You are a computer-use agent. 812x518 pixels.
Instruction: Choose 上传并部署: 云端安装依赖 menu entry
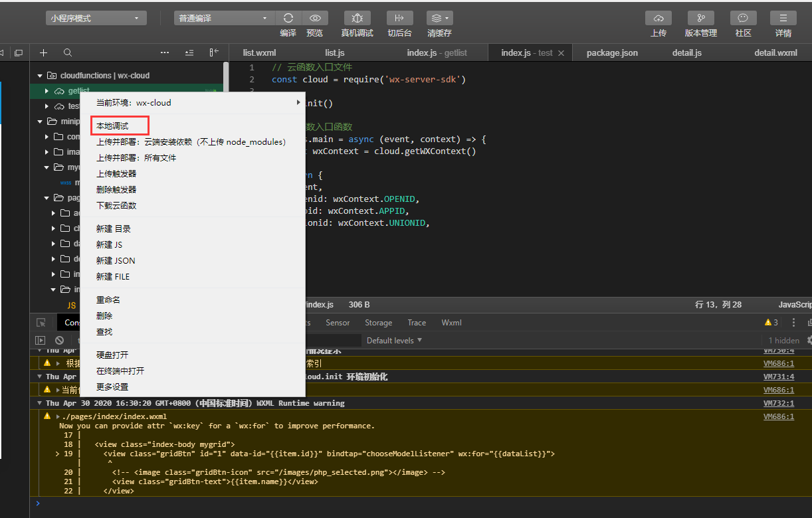(x=192, y=141)
